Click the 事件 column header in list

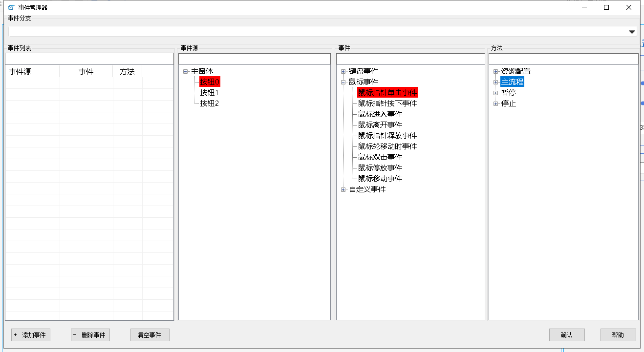tap(86, 71)
